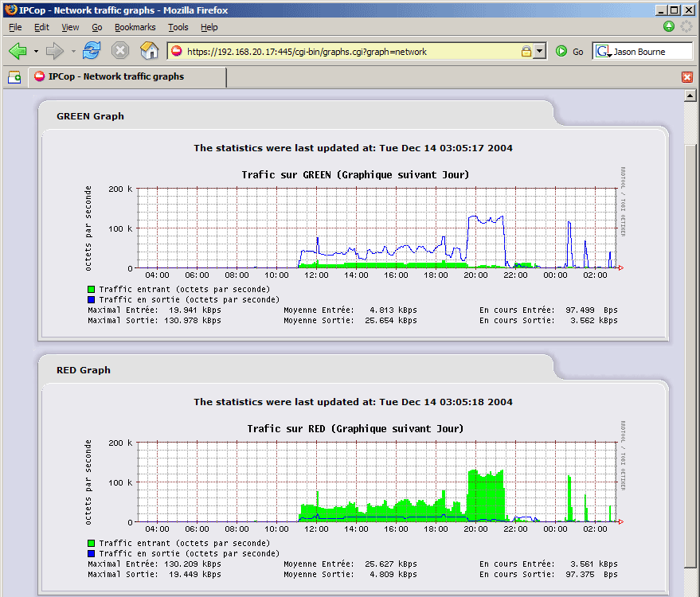Click the padlock security icon in URL bar

tap(526, 52)
